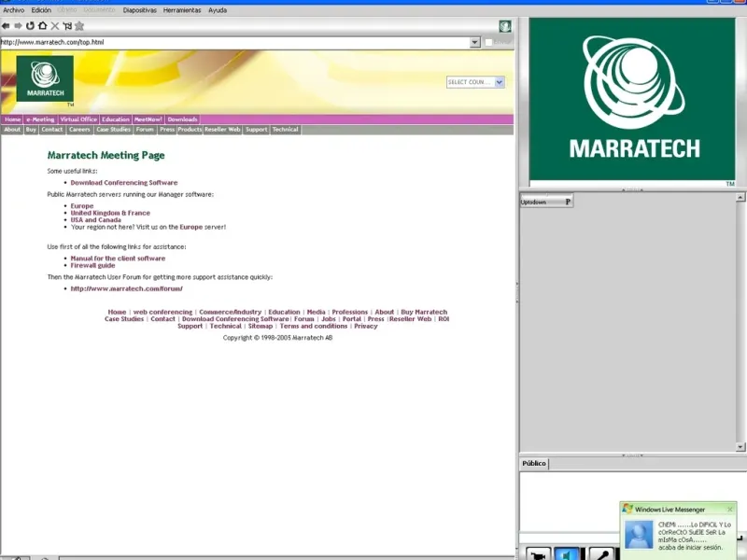Click About in the gray navigation bar
This screenshot has height=560, width=747.
(12, 130)
